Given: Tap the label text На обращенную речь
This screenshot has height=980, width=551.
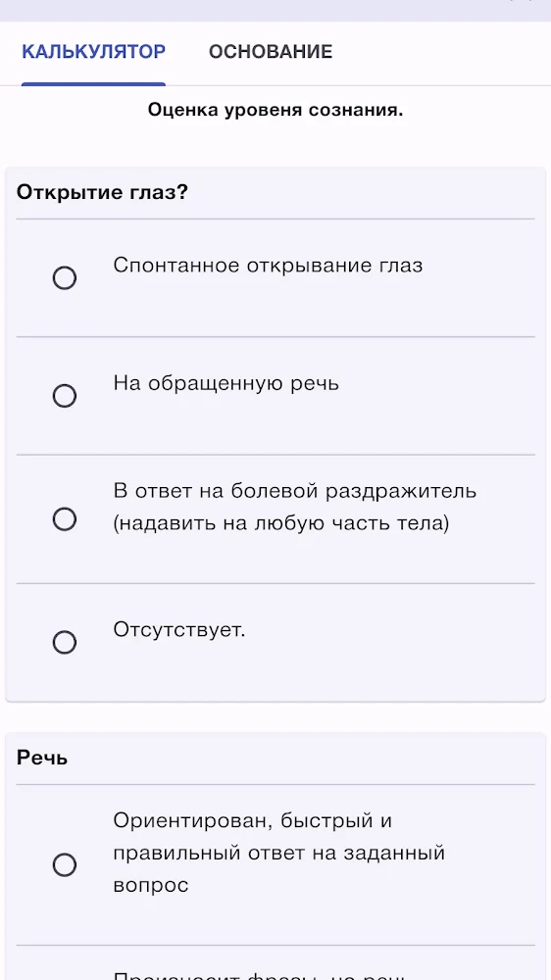Looking at the screenshot, I should [x=226, y=383].
